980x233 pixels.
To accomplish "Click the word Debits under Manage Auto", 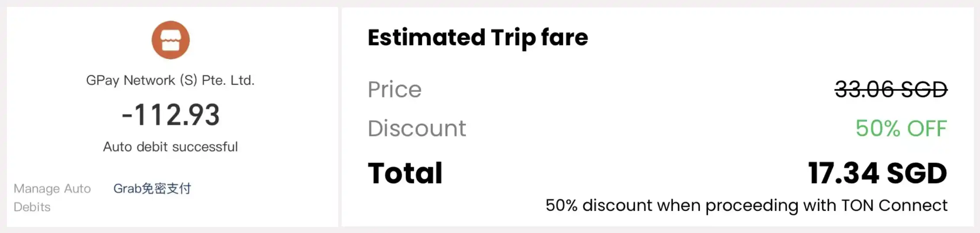I will point(32,207).
